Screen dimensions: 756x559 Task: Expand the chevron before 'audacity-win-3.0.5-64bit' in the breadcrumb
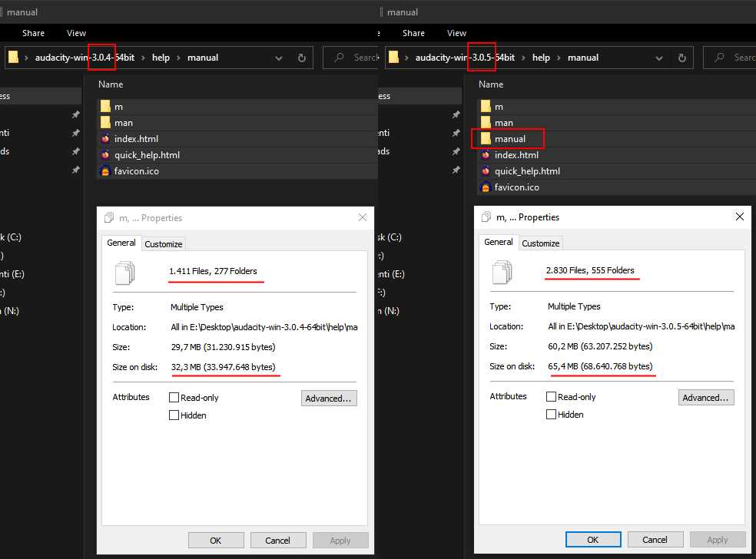(x=407, y=58)
